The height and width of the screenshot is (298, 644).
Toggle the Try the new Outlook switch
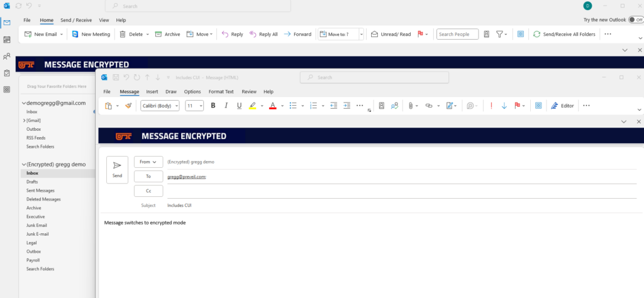[x=635, y=19]
